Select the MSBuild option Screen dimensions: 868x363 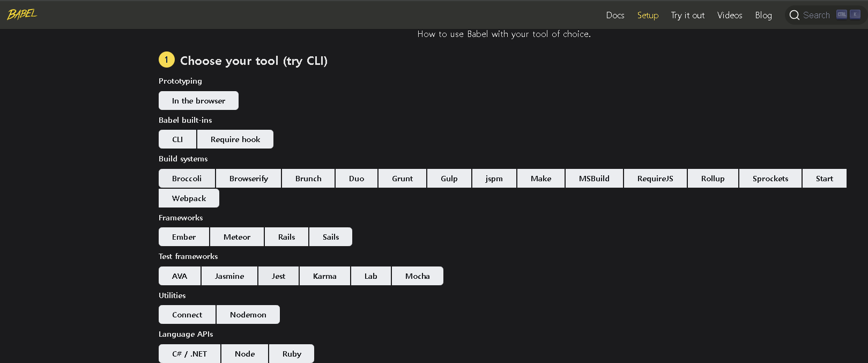(x=594, y=179)
